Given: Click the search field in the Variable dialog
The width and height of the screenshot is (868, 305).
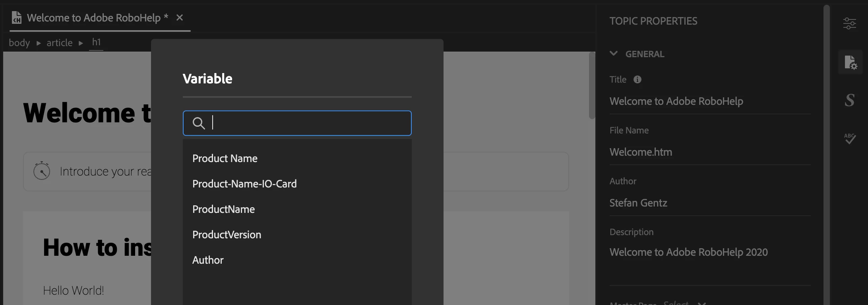Looking at the screenshot, I should pos(297,123).
